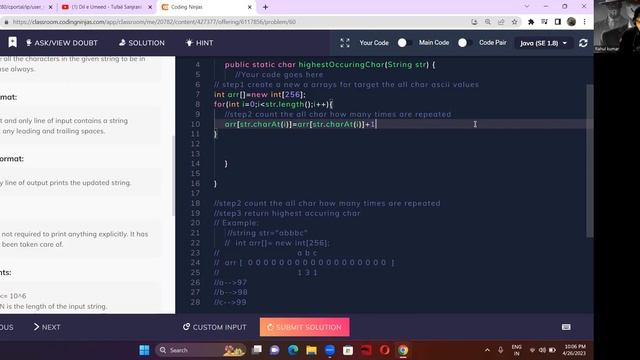Click the bookmark icon in editor header
Viewport: 640px width, 360px height.
pos(12,42)
